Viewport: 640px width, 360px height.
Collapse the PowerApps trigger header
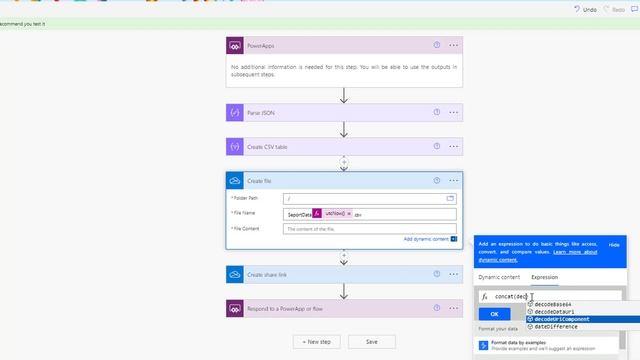(x=344, y=46)
